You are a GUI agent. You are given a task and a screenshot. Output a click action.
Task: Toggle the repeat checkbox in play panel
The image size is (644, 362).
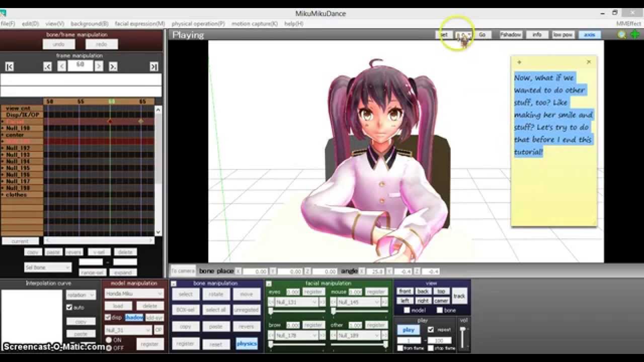[x=431, y=330]
